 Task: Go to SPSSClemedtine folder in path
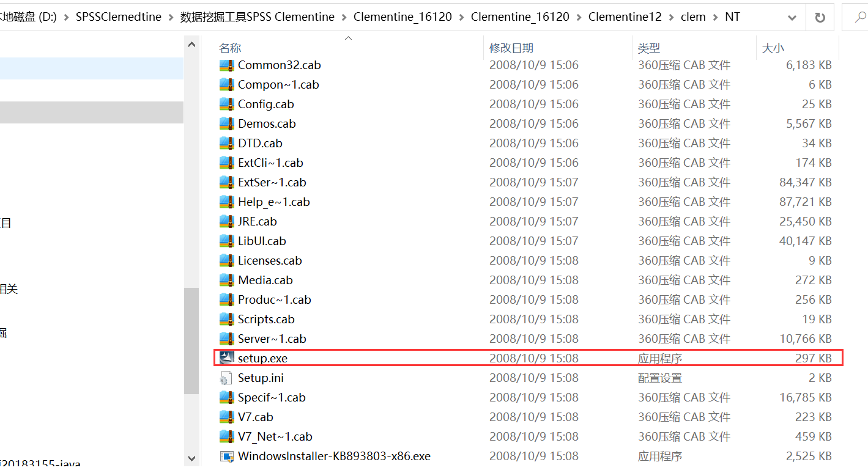[119, 17]
